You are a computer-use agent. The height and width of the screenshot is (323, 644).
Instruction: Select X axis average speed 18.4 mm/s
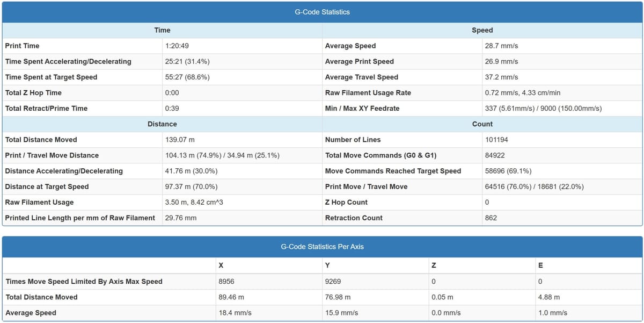tap(235, 312)
